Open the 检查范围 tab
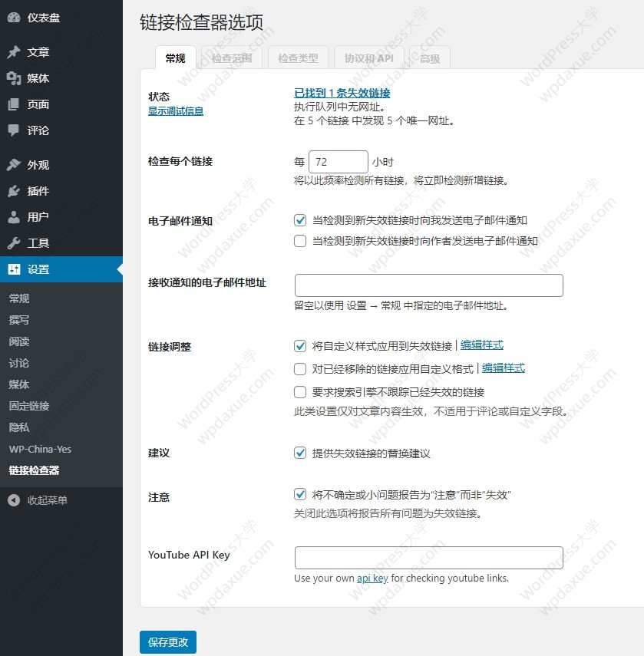The width and height of the screenshot is (644, 656). pyautogui.click(x=231, y=58)
